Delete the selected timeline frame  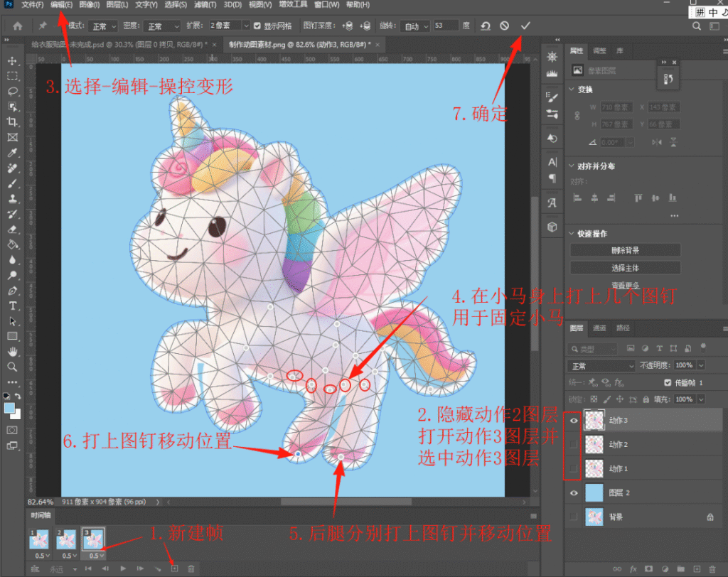[x=191, y=568]
